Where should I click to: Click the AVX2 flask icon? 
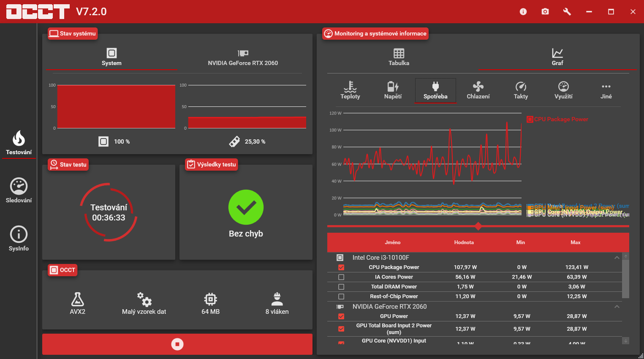point(77,299)
